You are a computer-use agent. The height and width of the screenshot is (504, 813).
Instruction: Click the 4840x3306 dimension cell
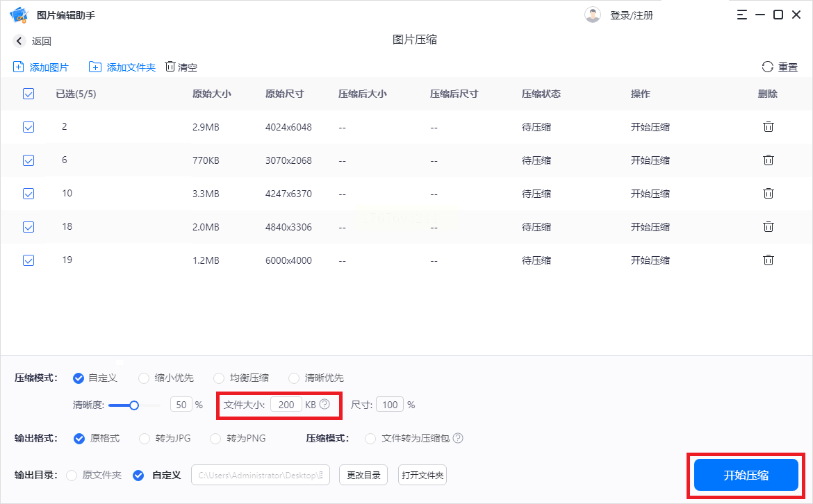289,227
